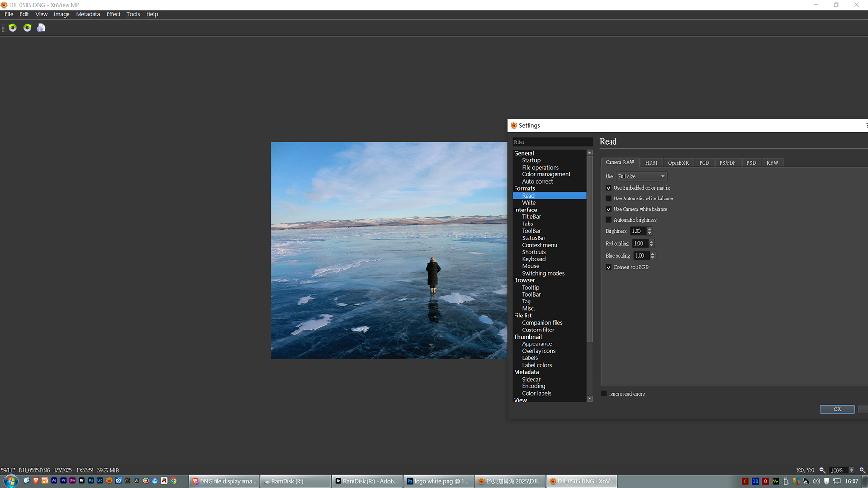Click the blue 38 temperature tray icon
The height and width of the screenshot is (488, 868).
755,481
